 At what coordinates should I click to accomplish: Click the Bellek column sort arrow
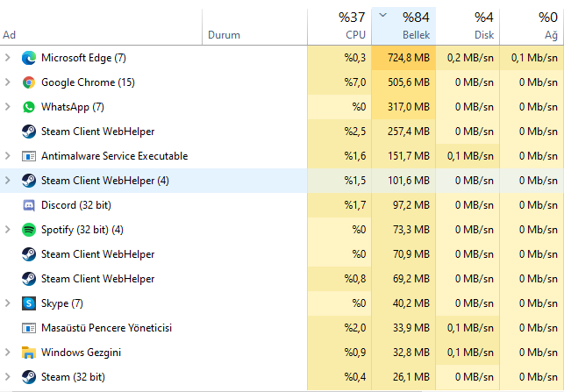[382, 15]
